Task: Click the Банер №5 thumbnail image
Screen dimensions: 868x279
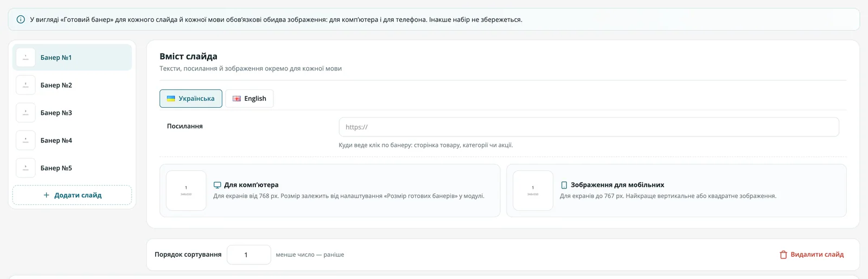Action: coord(25,168)
